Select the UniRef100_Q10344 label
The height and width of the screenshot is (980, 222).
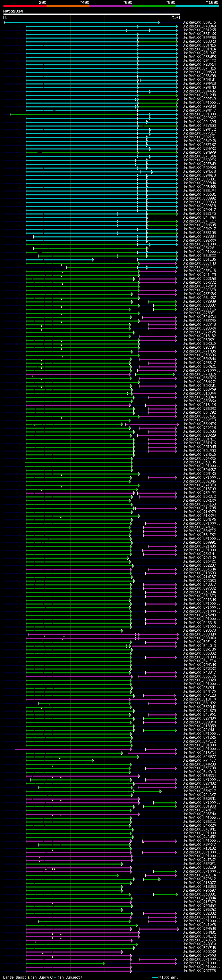199,394
